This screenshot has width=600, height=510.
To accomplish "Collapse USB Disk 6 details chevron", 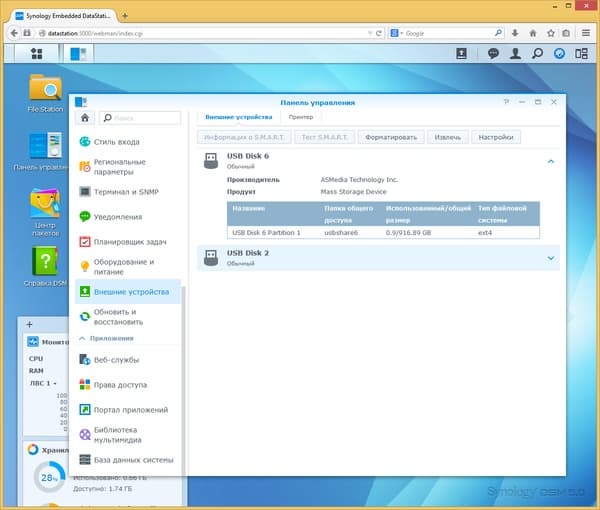I will tap(551, 161).
